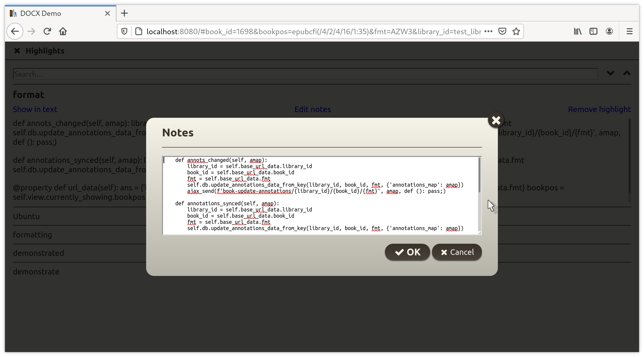The image size is (644, 357).
Task: Cancel the notes editing dialog
Action: (457, 252)
